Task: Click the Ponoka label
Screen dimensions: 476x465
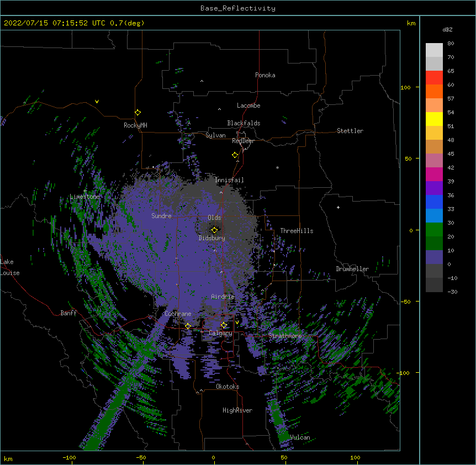Action: [265, 75]
